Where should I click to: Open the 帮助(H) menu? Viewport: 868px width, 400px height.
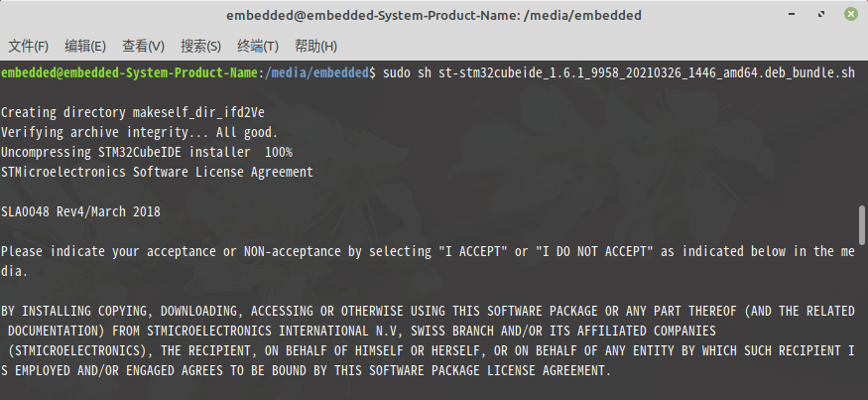point(316,46)
